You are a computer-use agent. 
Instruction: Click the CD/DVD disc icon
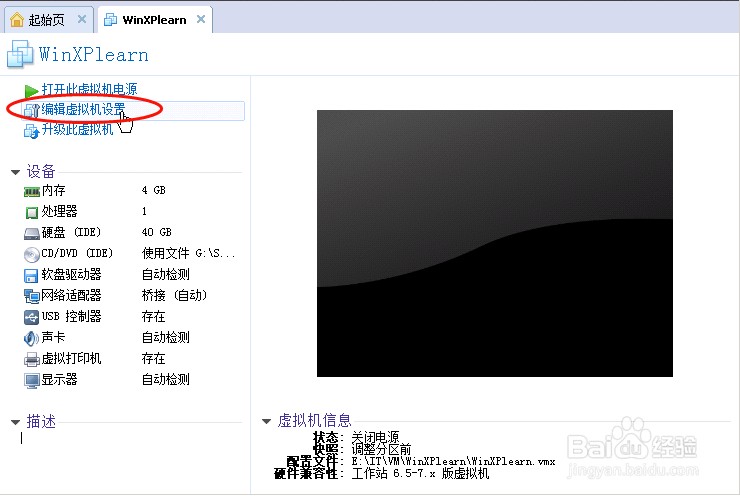click(x=32, y=255)
